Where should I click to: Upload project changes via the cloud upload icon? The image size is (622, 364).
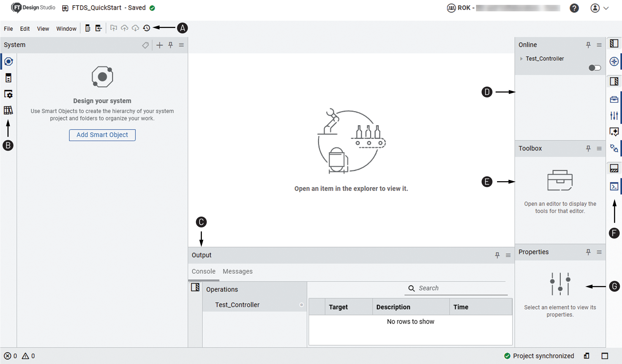pyautogui.click(x=125, y=28)
